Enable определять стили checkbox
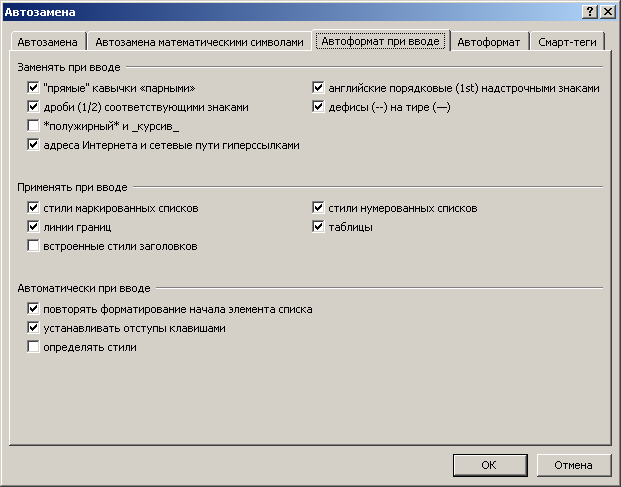621x487 pixels. (33, 347)
